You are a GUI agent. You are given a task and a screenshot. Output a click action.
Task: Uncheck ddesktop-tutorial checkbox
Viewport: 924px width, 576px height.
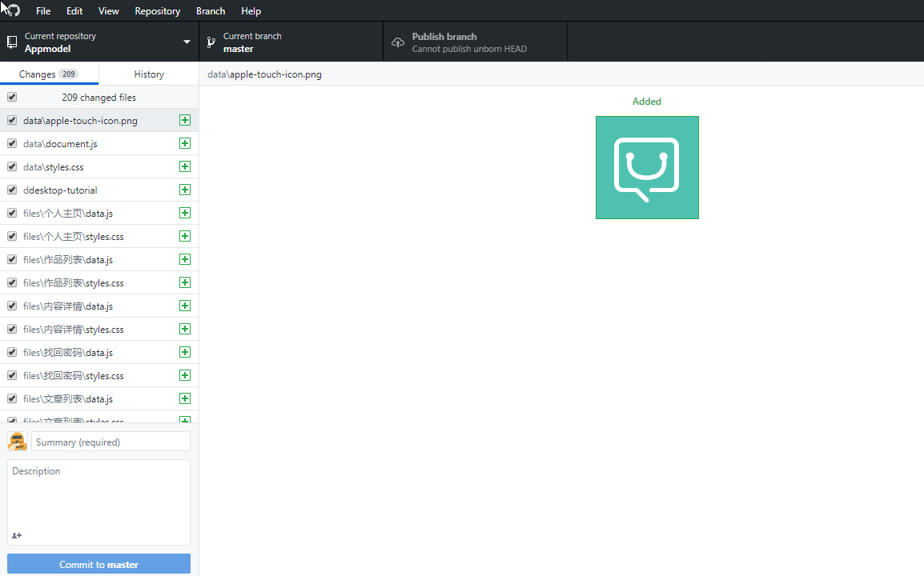coord(12,190)
